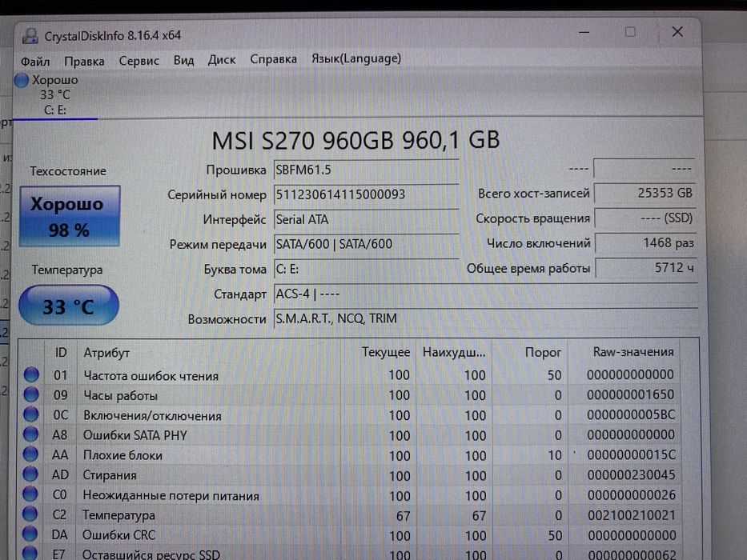Open the Диск menu

pyautogui.click(x=222, y=60)
